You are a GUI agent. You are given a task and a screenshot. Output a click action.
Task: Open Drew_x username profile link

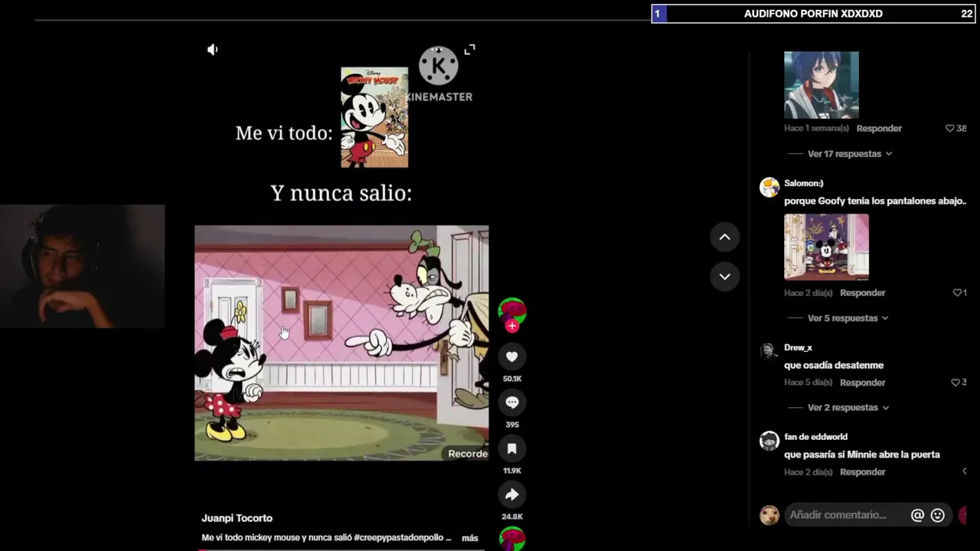[x=798, y=348]
